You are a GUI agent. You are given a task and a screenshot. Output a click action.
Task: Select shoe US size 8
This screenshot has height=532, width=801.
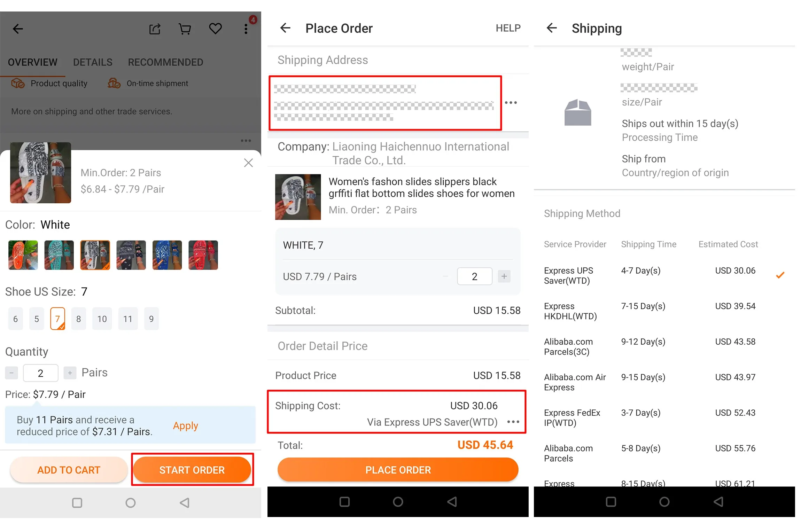[79, 319]
